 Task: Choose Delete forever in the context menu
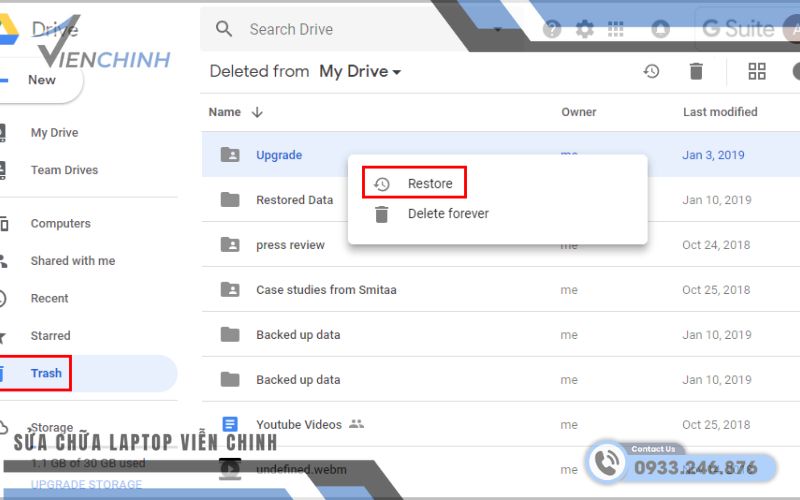tap(448, 214)
